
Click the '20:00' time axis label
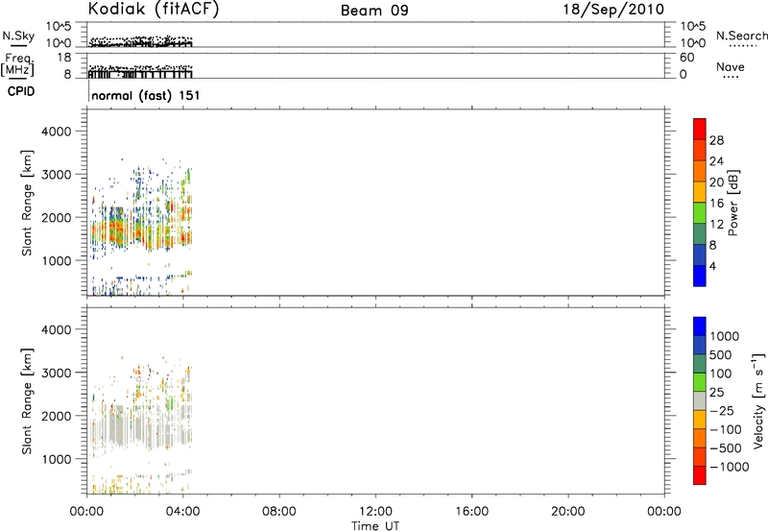(x=568, y=512)
